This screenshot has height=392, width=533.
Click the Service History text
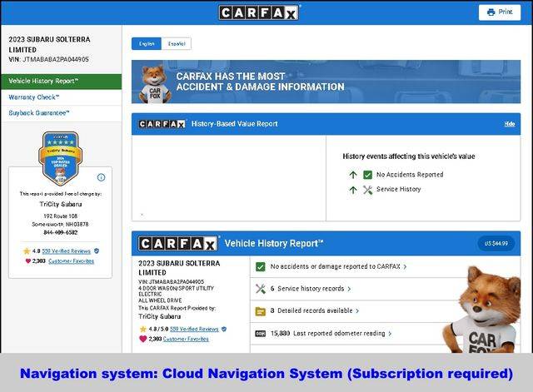click(x=398, y=189)
